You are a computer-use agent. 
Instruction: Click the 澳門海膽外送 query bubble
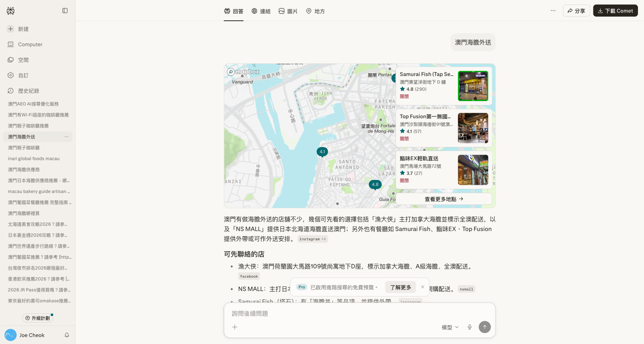tap(473, 42)
